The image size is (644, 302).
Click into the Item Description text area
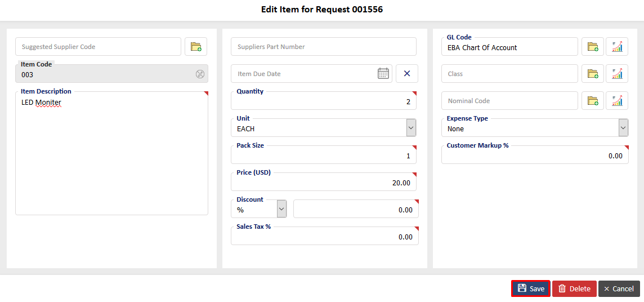111,153
